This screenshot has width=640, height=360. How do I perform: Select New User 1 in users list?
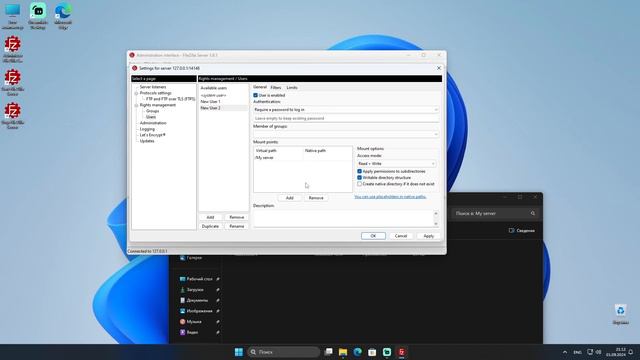210,101
